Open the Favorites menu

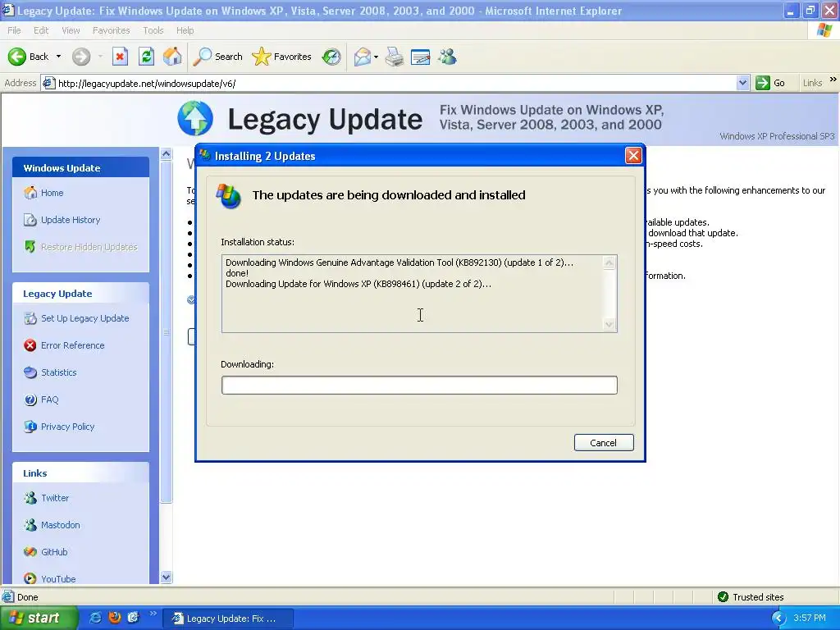111,30
